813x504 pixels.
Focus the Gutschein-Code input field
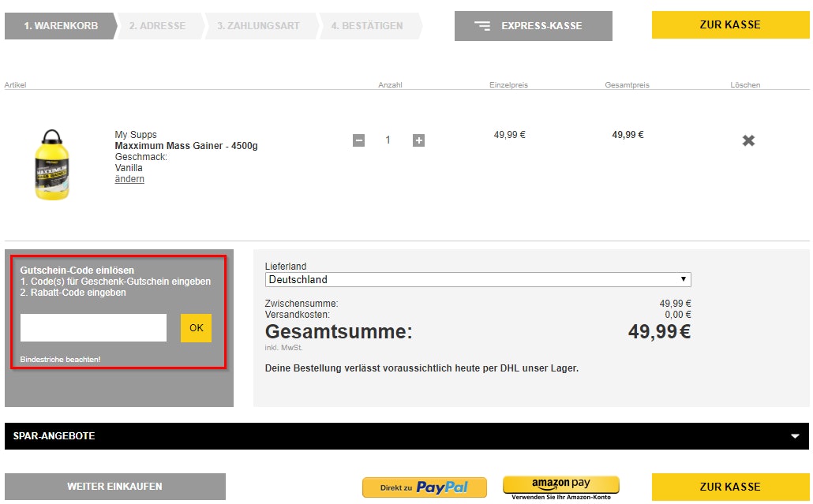pos(93,327)
